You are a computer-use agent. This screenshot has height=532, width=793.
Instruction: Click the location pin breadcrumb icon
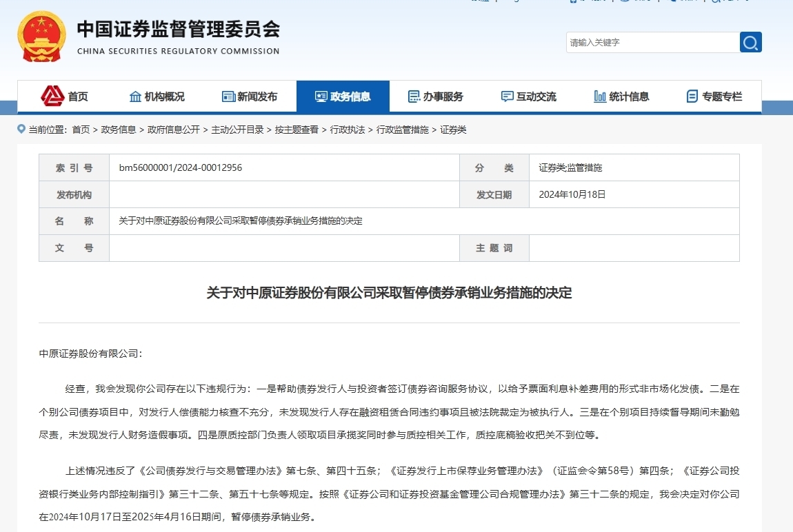click(x=21, y=130)
